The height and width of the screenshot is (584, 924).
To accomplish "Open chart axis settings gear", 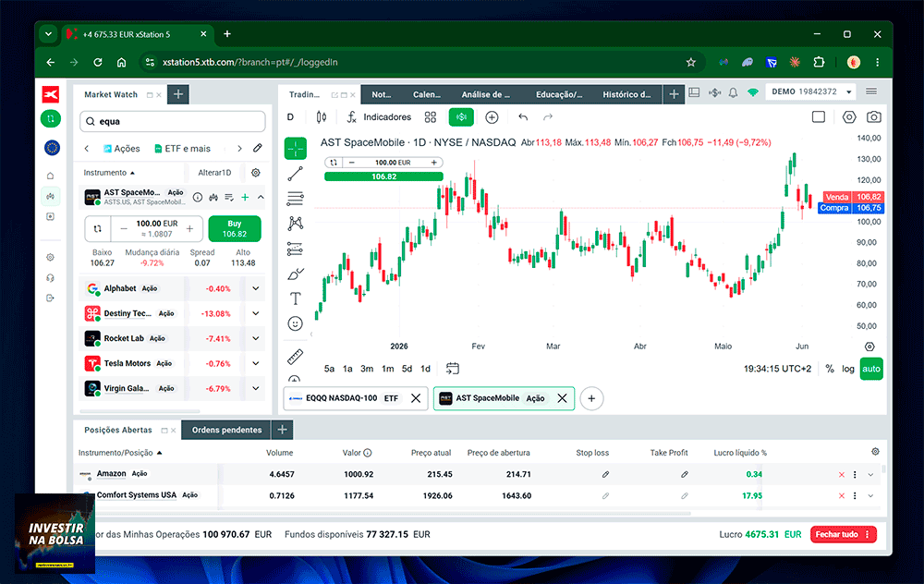I will [x=869, y=347].
